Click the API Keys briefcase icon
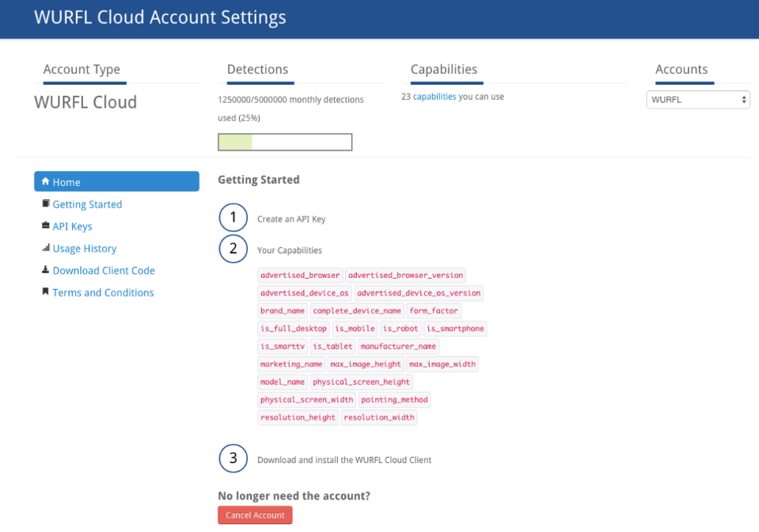This screenshot has height=532, width=759. pos(45,225)
